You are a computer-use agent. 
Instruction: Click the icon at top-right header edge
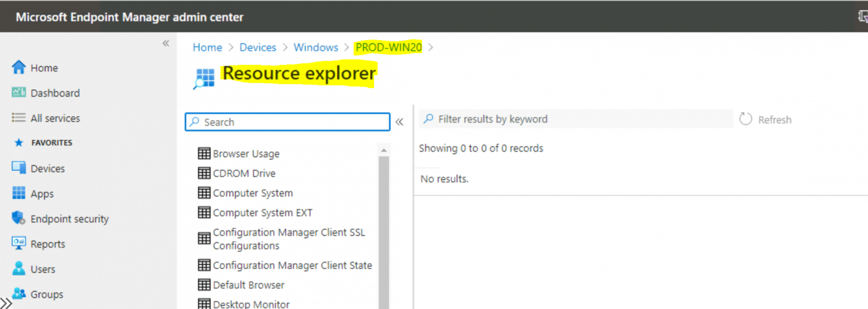point(863,17)
